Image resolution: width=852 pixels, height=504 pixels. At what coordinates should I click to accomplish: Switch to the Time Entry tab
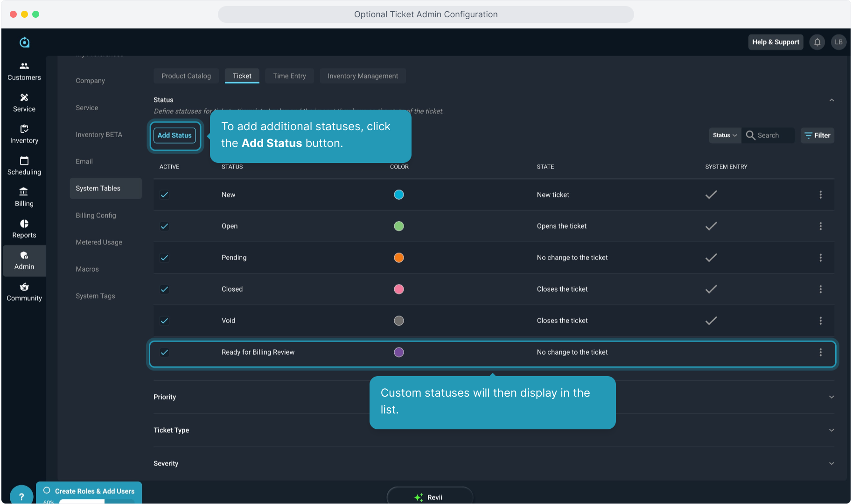point(289,76)
